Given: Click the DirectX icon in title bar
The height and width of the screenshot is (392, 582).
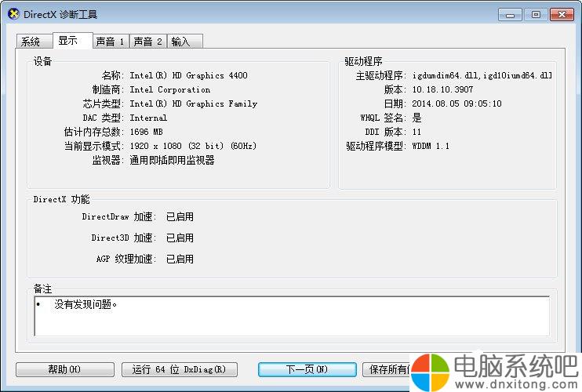Looking at the screenshot, I should tap(13, 14).
